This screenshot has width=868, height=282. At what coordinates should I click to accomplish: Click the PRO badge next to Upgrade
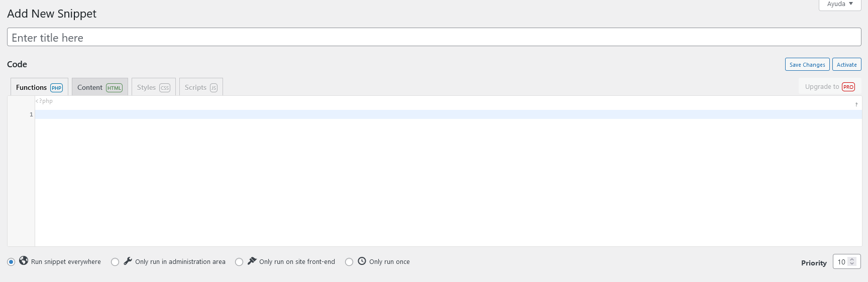pos(848,87)
